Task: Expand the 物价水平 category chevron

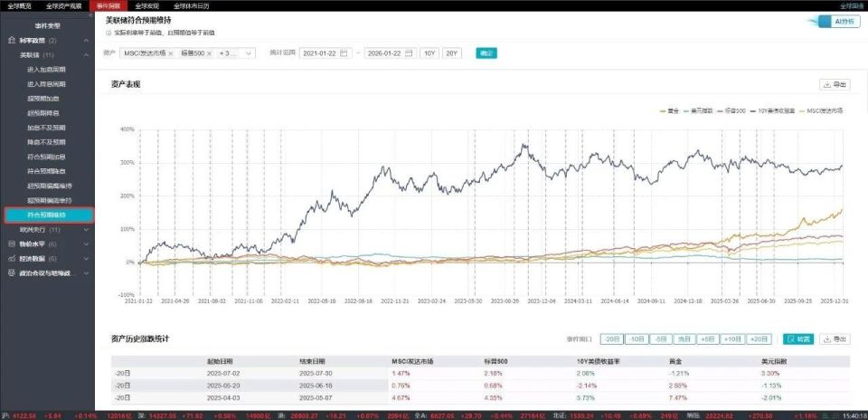Action: tap(86, 243)
